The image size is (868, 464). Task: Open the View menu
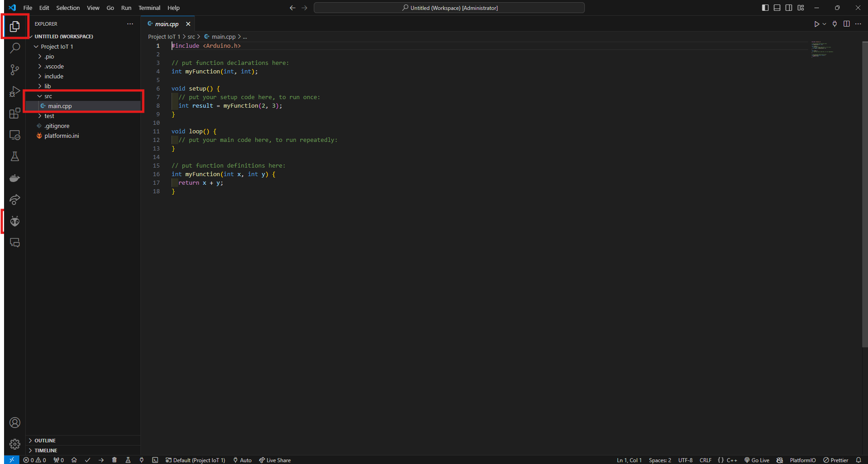(x=93, y=8)
